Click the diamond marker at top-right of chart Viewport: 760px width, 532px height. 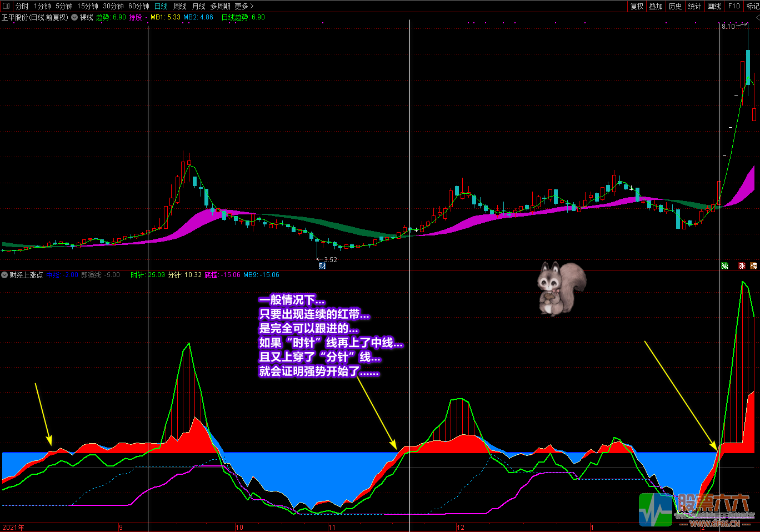[757, 18]
